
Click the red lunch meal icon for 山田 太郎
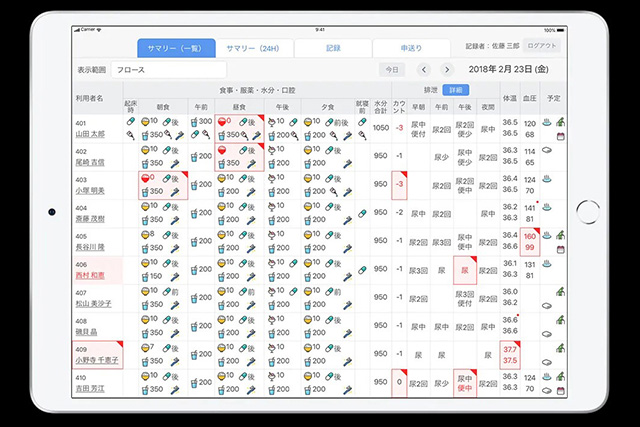pyautogui.click(x=222, y=121)
